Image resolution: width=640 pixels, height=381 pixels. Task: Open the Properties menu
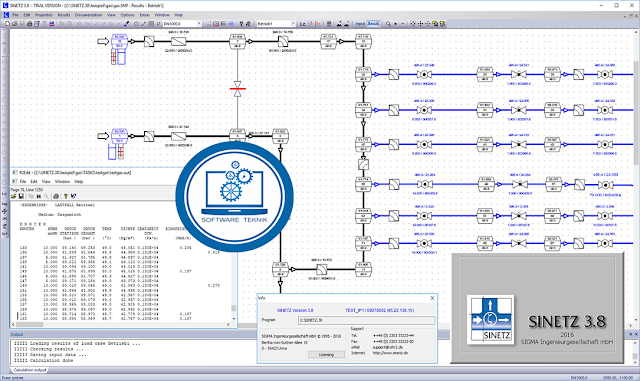coord(44,15)
